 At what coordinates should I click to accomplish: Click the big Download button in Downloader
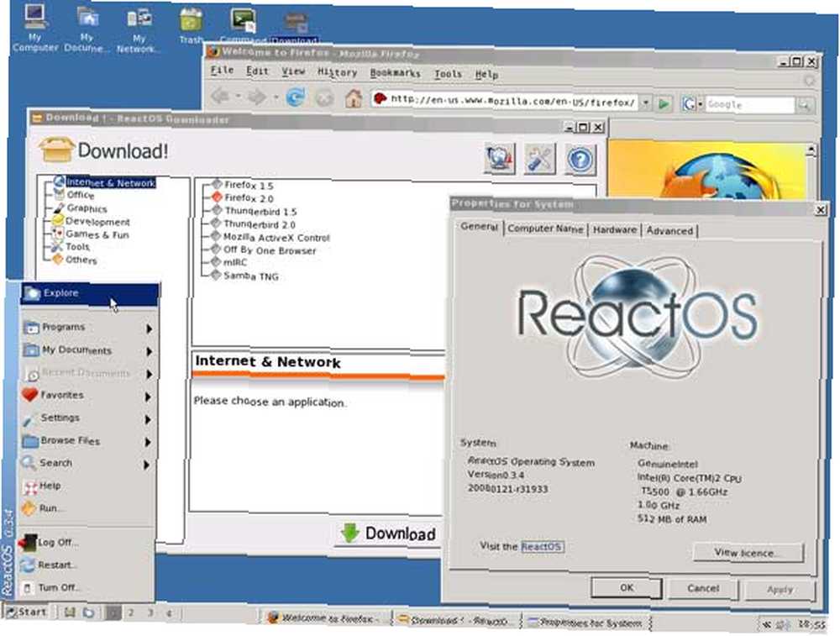point(389,534)
